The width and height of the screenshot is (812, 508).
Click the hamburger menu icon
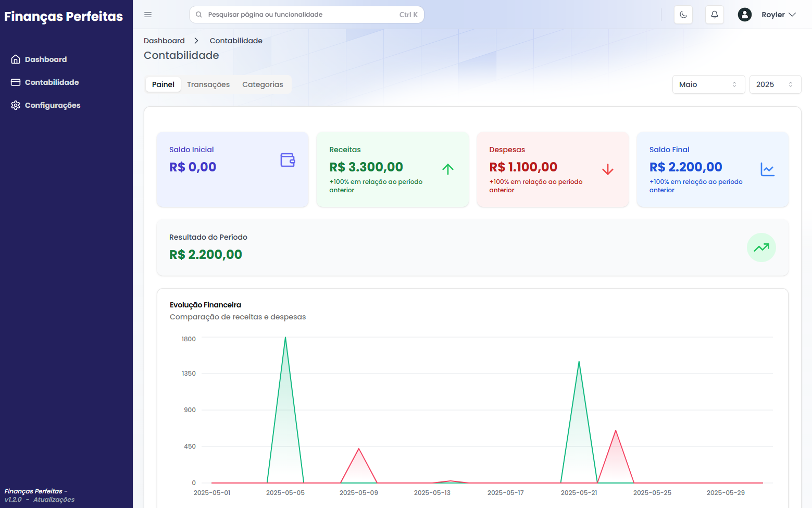click(x=148, y=15)
